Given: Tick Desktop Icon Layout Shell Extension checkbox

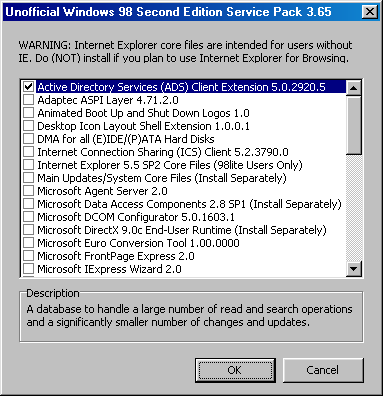Looking at the screenshot, I should [x=29, y=126].
